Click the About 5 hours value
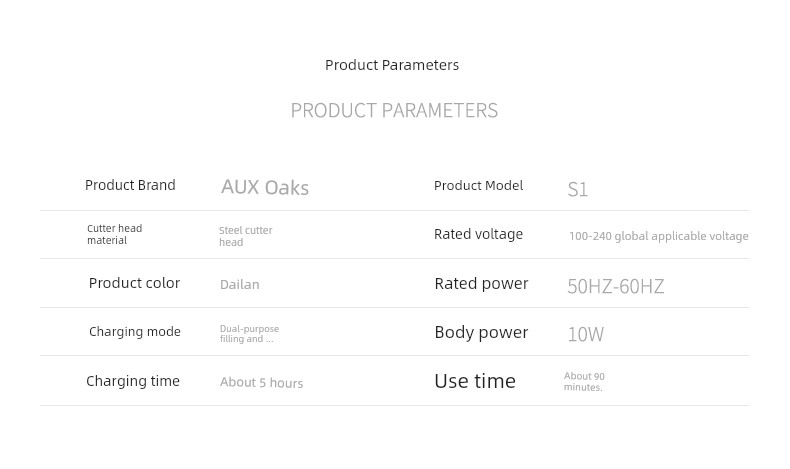790x469 pixels. tap(261, 383)
